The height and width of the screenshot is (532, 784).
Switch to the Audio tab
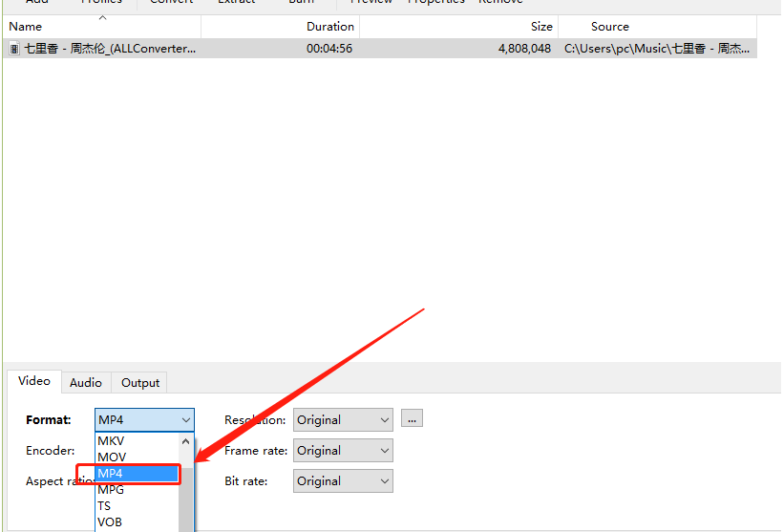(86, 382)
